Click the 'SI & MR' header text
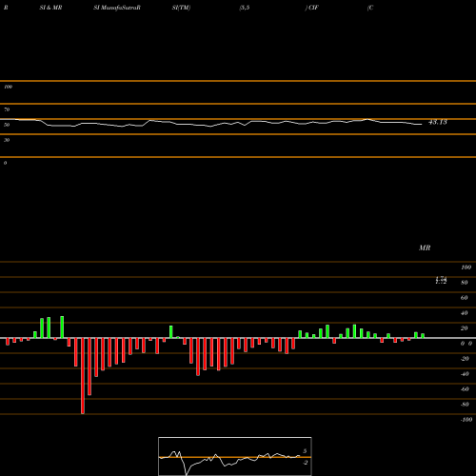The height and width of the screenshot is (476, 476). click(x=50, y=8)
